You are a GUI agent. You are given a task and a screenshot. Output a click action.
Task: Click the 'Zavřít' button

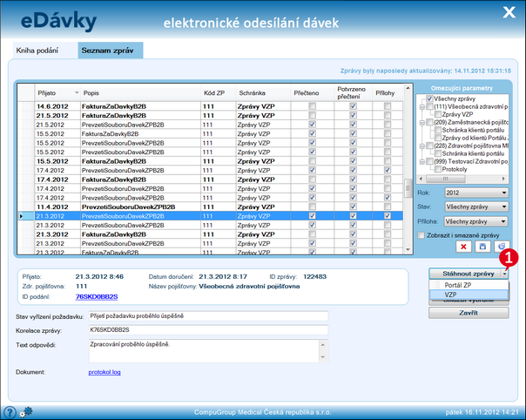(469, 313)
